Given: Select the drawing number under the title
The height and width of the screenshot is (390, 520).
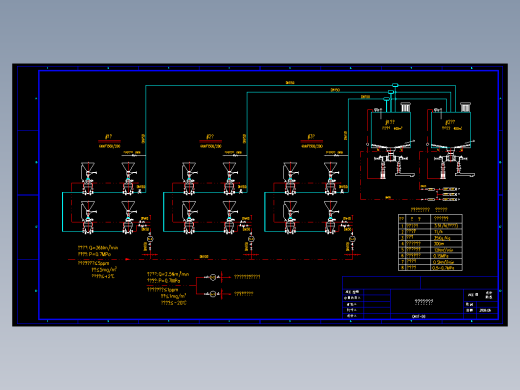Looking at the screenshot, I should point(419,316).
